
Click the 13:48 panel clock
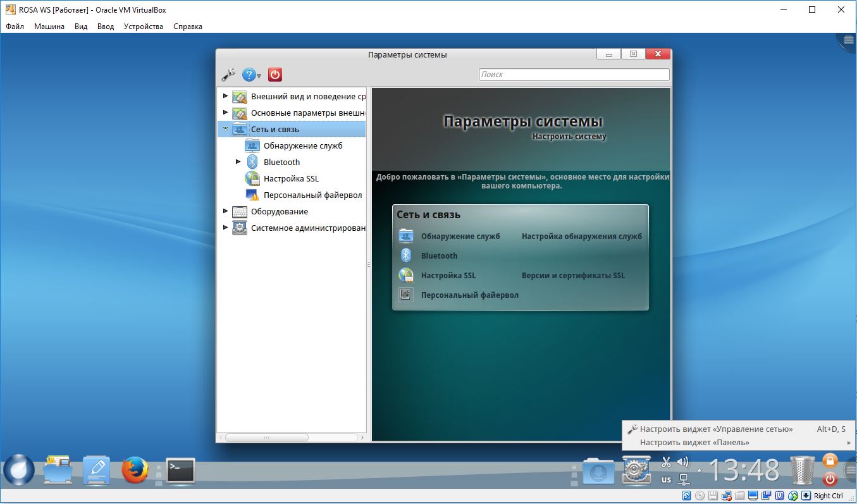click(744, 470)
